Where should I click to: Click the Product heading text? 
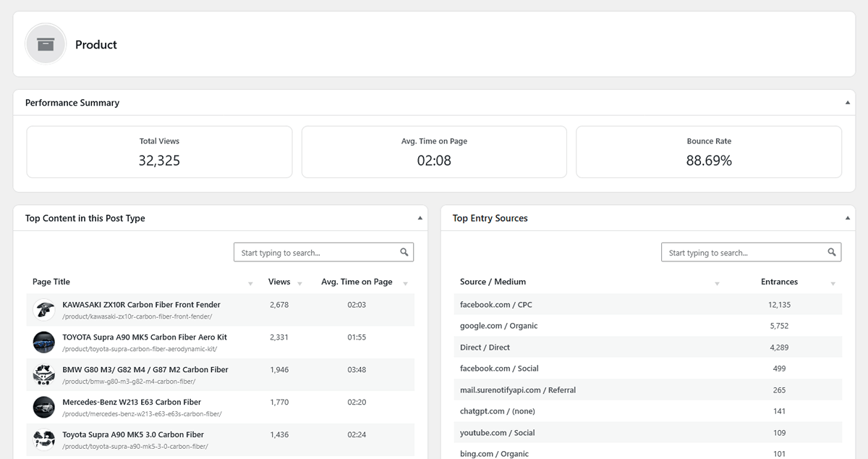coord(96,44)
